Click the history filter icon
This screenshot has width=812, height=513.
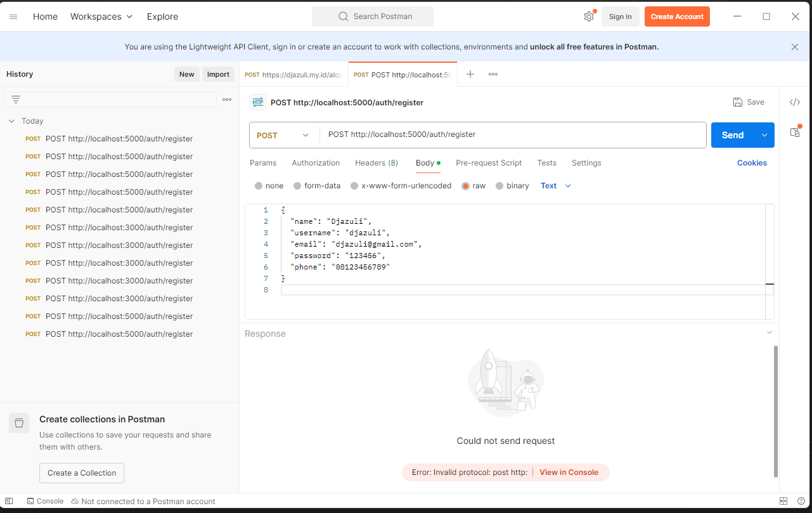16,100
